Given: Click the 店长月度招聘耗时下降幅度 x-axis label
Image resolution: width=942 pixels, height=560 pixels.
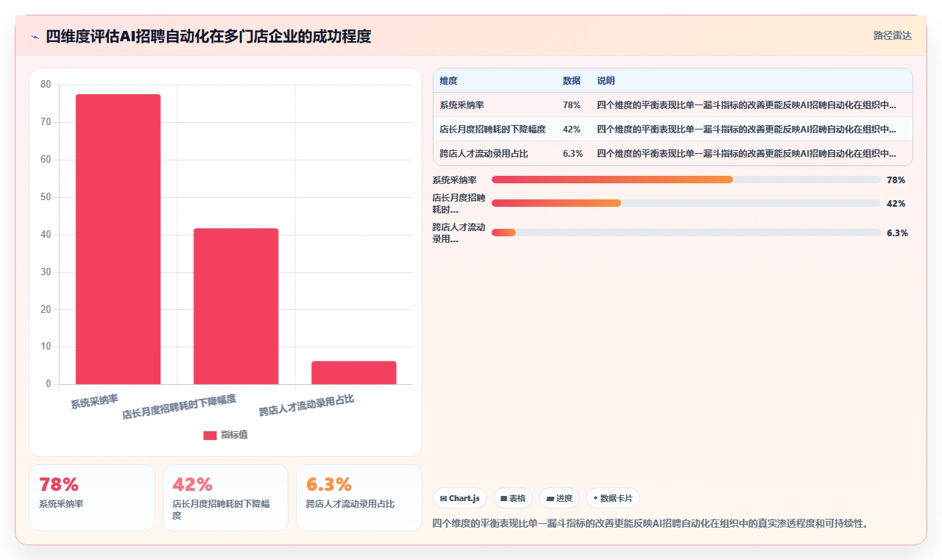Looking at the screenshot, I should click(x=179, y=407).
